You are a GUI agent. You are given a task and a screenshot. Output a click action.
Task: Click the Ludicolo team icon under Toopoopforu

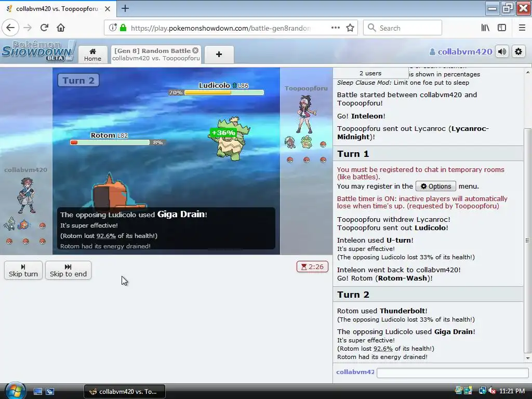pyautogui.click(x=307, y=142)
